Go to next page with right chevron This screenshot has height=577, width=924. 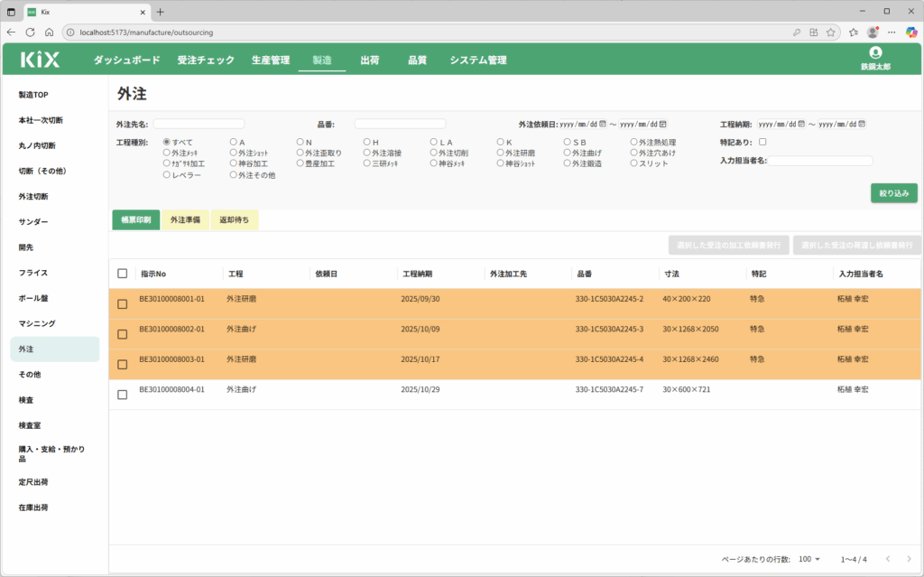click(x=909, y=559)
